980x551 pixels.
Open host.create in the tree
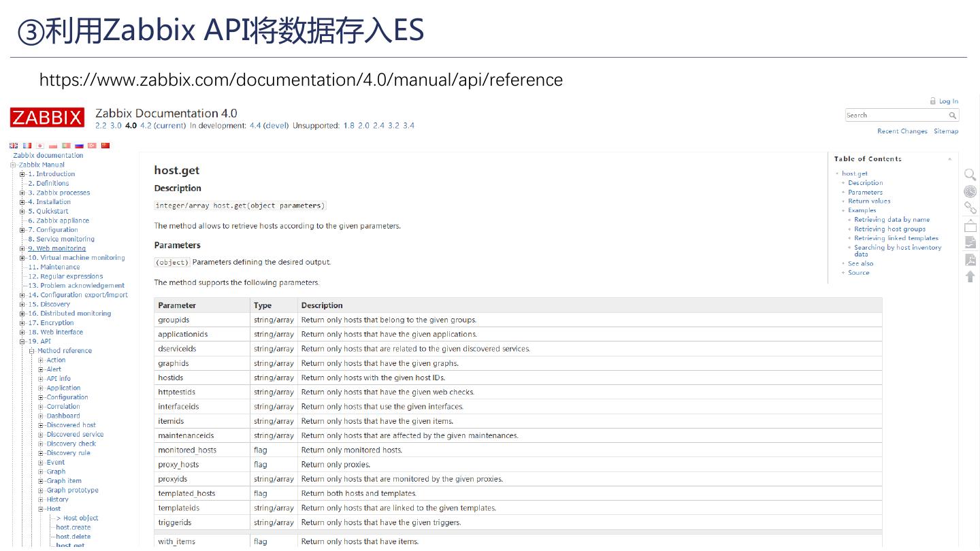click(73, 528)
